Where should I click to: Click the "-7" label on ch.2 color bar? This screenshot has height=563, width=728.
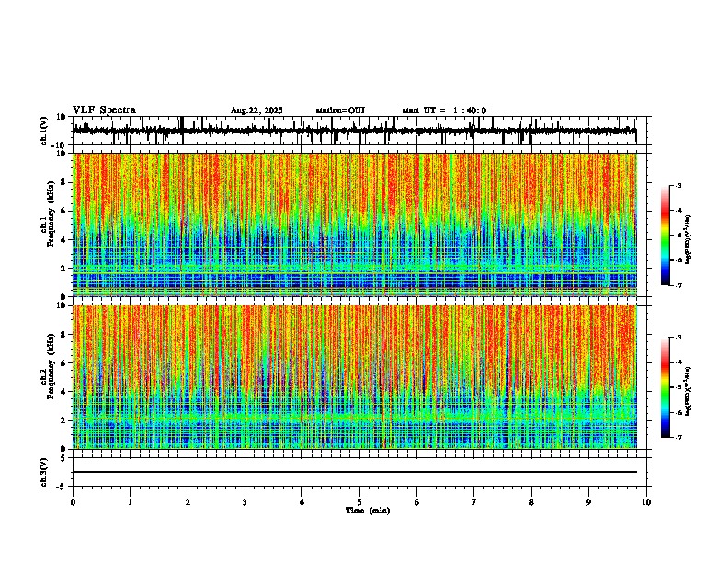coord(677,438)
